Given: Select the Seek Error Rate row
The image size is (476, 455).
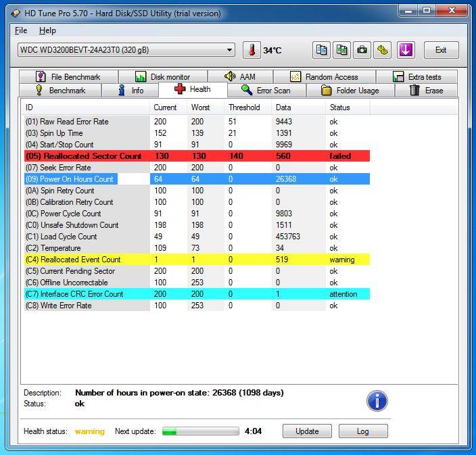Looking at the screenshot, I should click(197, 168).
